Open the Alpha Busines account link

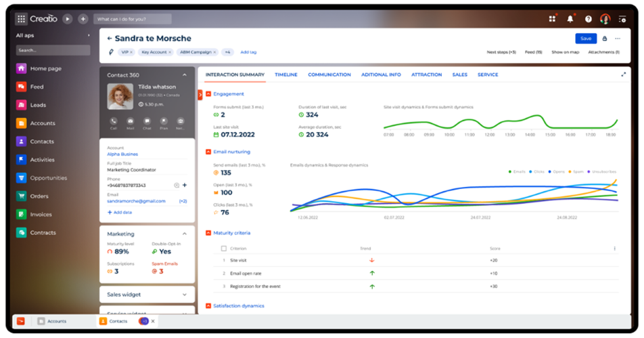122,154
